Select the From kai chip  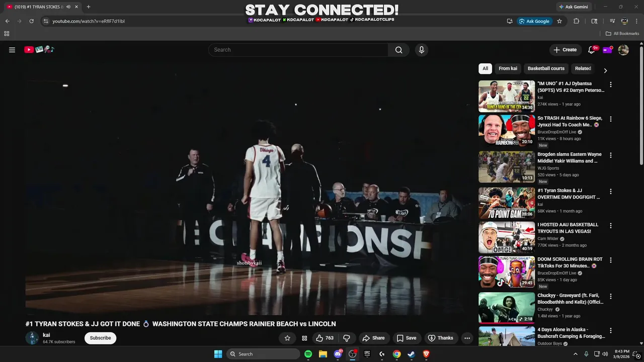508,68
